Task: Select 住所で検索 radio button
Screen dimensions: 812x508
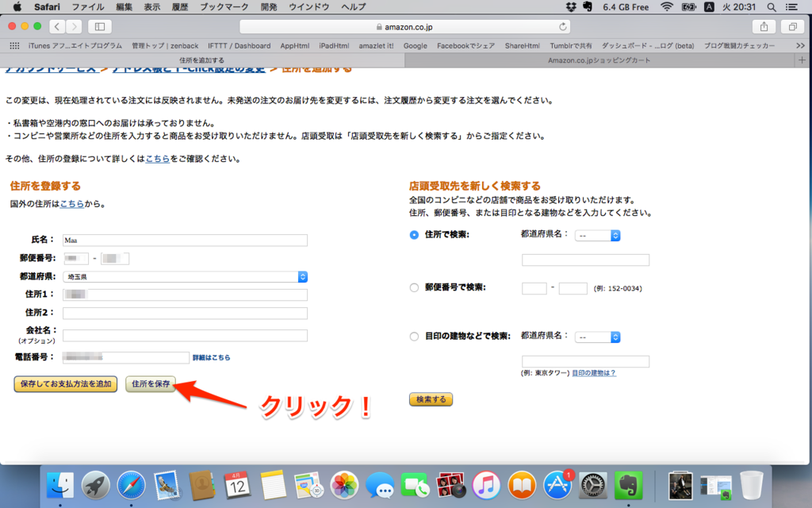Action: click(x=414, y=235)
